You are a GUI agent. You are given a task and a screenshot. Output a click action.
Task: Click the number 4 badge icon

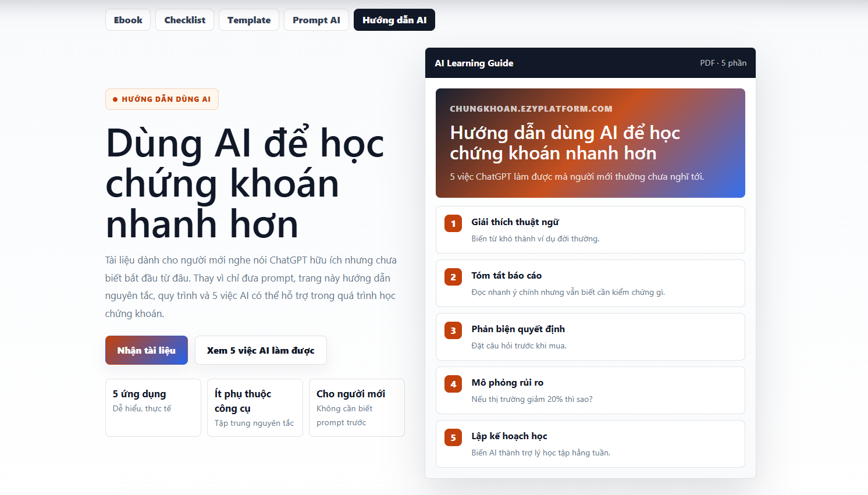(453, 384)
